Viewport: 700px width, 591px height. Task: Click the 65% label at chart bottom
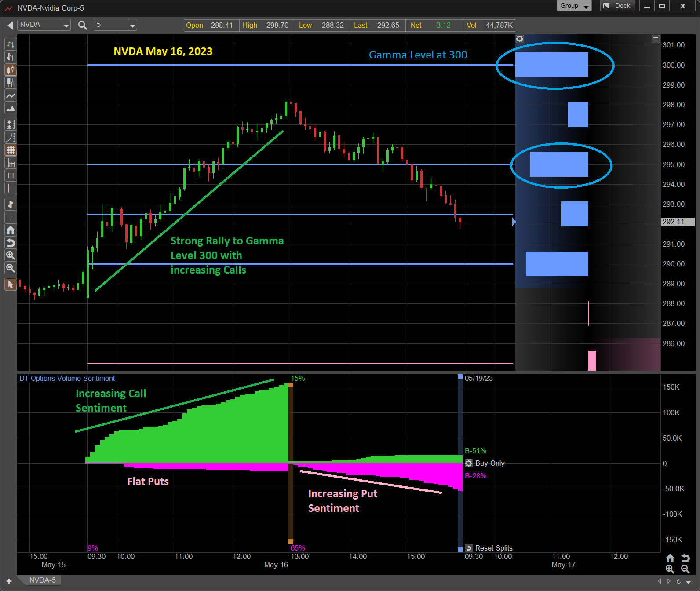tap(298, 548)
